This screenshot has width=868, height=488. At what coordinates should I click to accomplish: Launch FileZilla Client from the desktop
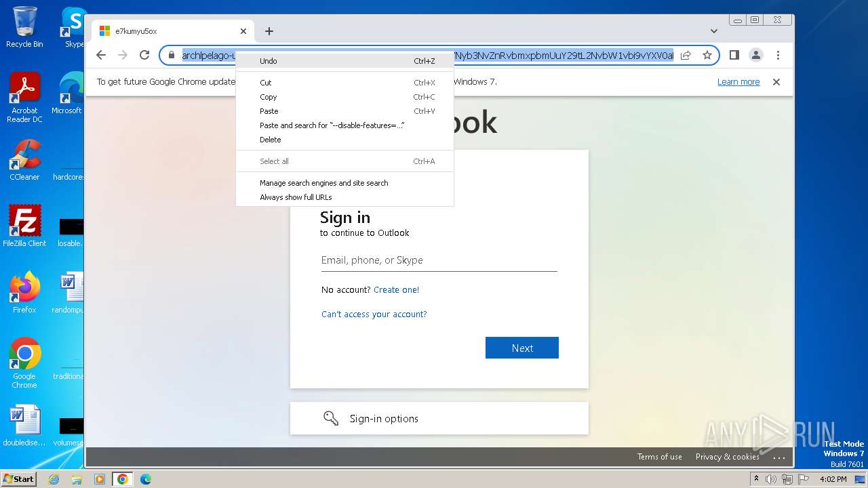click(x=24, y=226)
